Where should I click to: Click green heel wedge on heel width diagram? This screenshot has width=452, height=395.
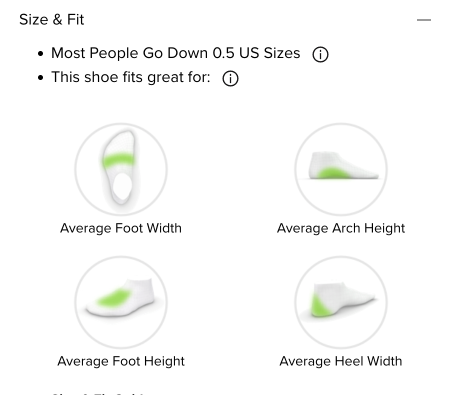(319, 305)
